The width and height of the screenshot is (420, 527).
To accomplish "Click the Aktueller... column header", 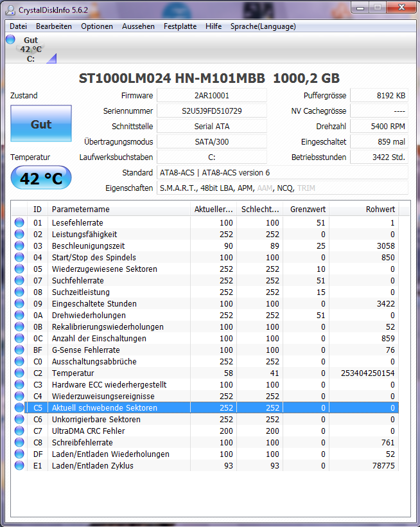I will point(213,209).
